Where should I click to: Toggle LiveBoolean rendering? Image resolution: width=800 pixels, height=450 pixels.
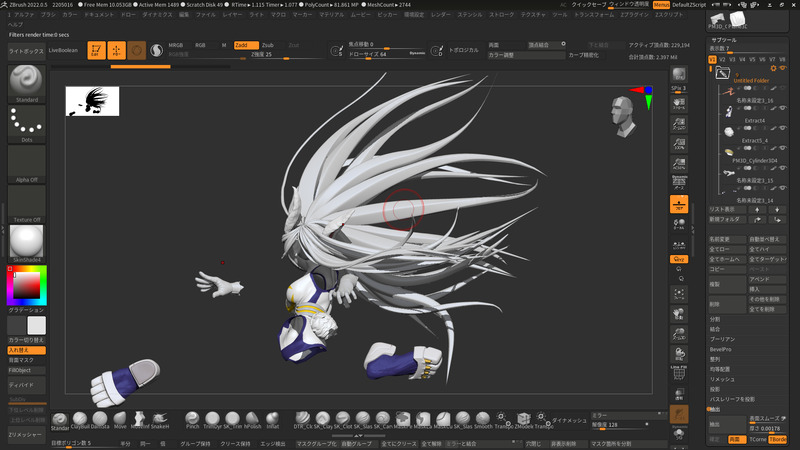point(63,50)
